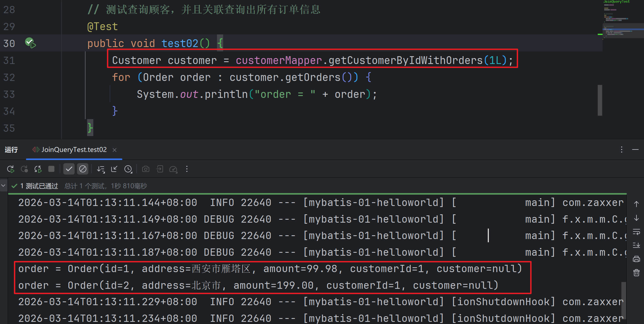
Task: Close the JoinQueryTest.test02 tab
Action: [x=115, y=150]
